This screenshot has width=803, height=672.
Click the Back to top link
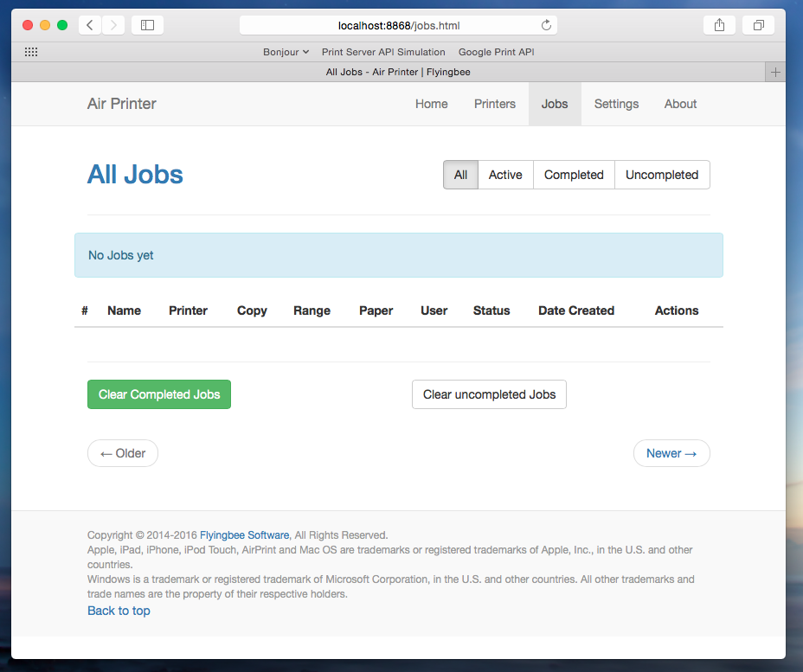pos(119,611)
